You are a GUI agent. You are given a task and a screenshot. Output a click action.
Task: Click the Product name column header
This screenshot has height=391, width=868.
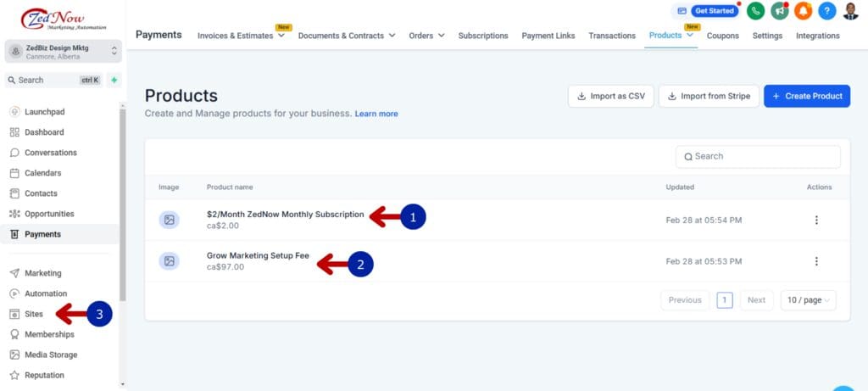pos(230,187)
